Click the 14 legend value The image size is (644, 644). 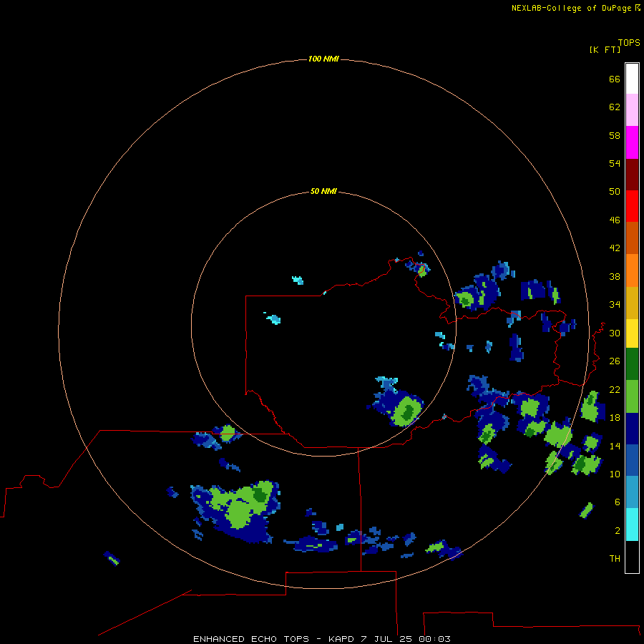coord(615,446)
